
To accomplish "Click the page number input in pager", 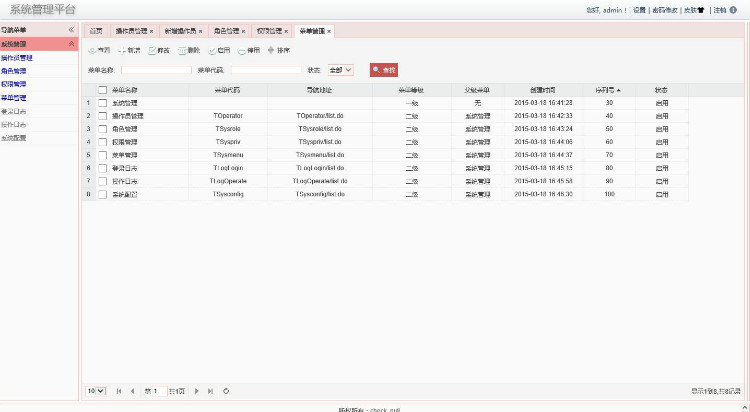I will click(x=159, y=391).
